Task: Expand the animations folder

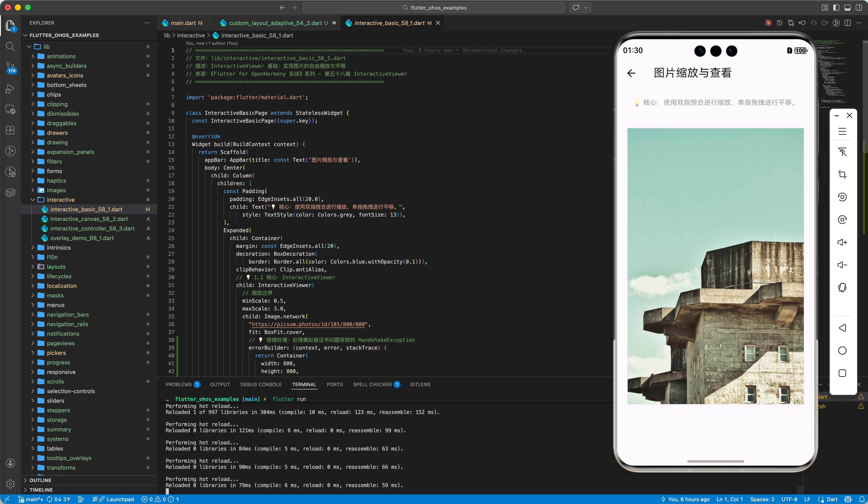Action: (x=61, y=56)
